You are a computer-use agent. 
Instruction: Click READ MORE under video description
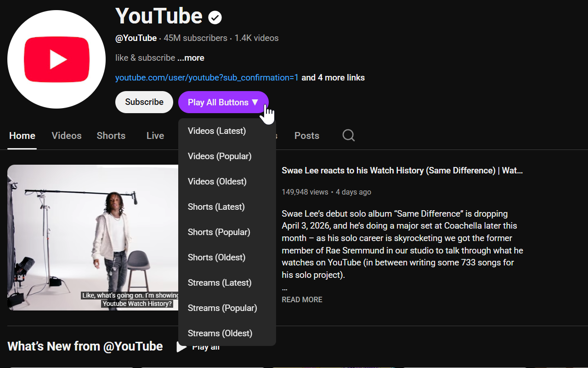point(302,299)
